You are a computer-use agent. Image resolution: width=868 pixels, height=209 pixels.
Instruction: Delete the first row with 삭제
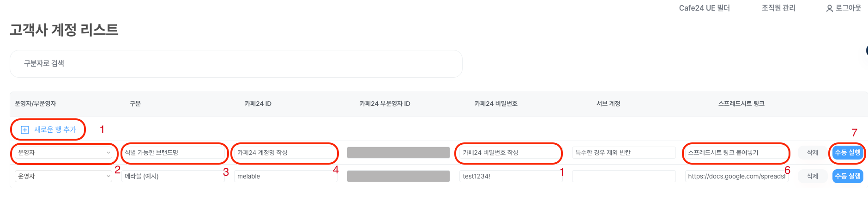pos(813,153)
